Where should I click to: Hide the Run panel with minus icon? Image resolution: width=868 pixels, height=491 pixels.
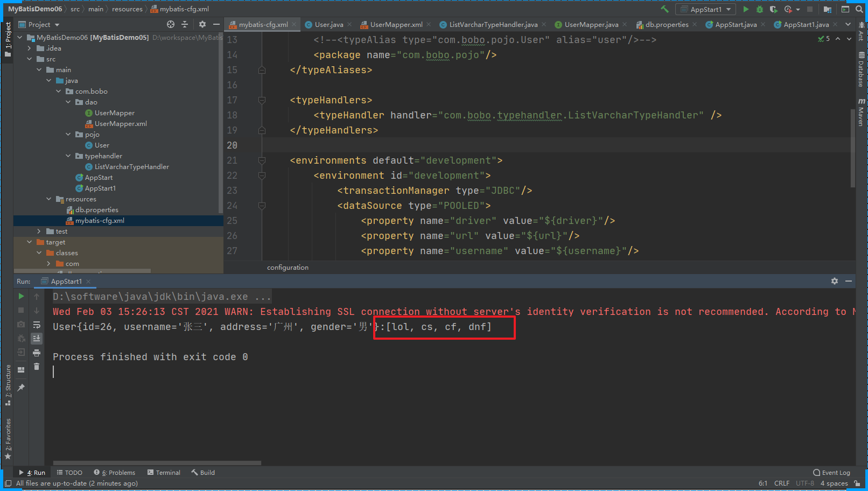[849, 281]
